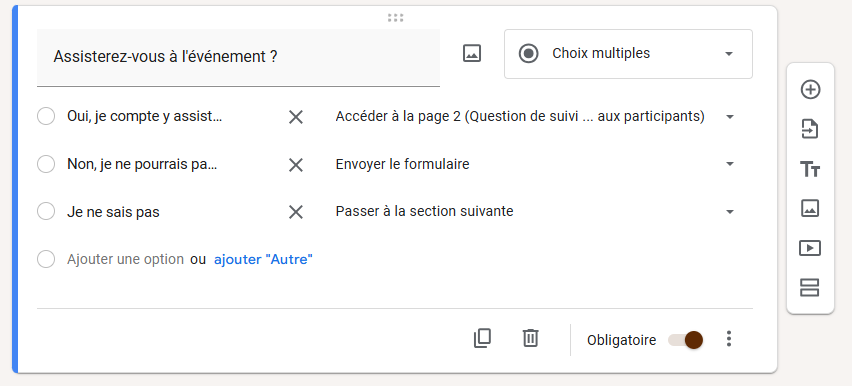Insert image next to question title
852x386 pixels.
472,53
